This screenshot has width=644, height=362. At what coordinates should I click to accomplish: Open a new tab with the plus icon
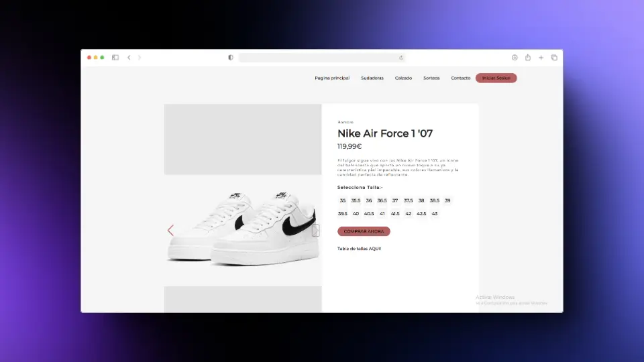(x=541, y=58)
